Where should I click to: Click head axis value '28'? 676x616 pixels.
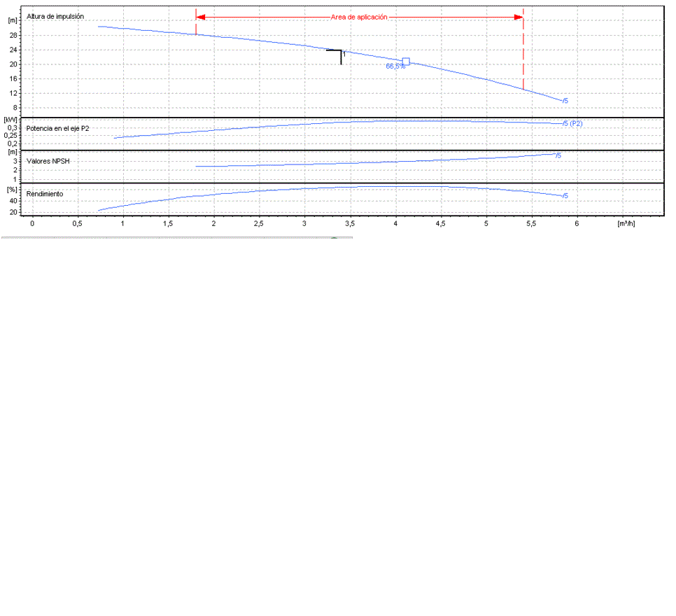click(x=13, y=36)
